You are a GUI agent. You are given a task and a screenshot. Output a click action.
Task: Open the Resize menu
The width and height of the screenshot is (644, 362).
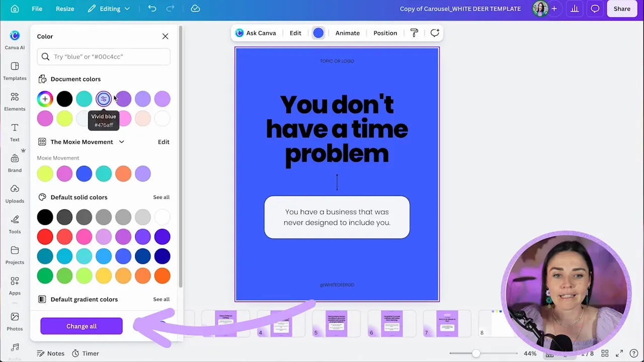[x=65, y=9]
